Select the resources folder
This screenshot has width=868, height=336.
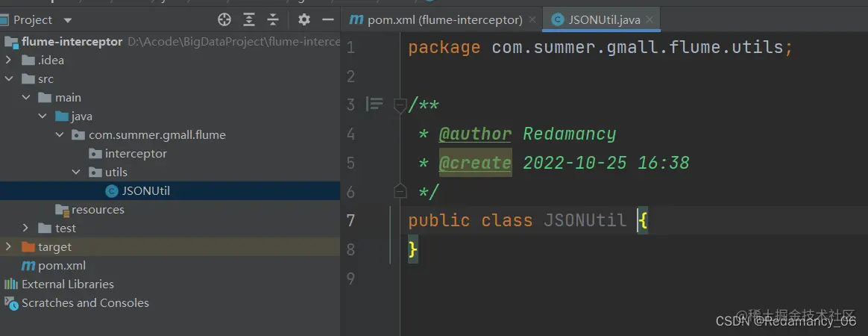pos(98,210)
